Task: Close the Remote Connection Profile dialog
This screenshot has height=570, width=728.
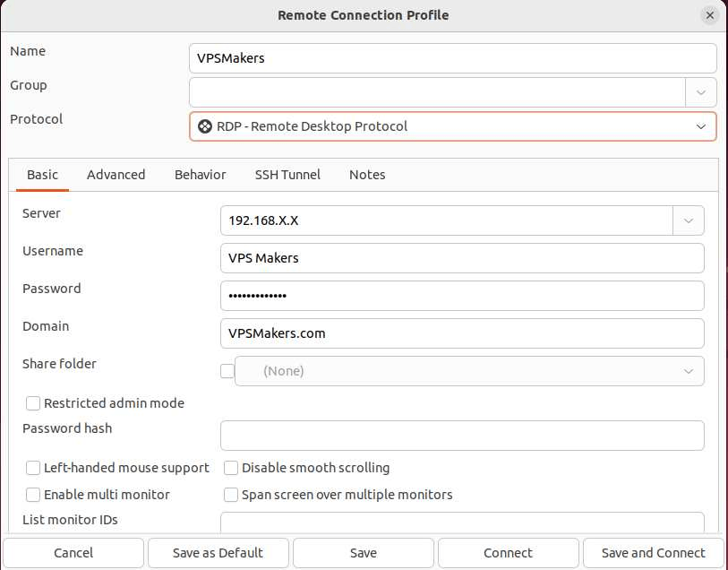Action: (x=710, y=15)
